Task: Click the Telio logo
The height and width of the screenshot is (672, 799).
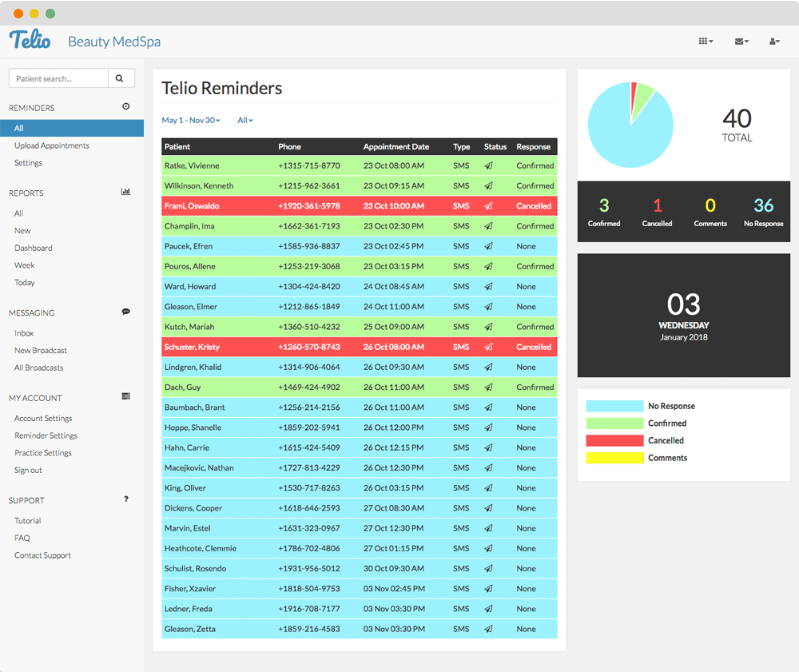Action: 30,40
